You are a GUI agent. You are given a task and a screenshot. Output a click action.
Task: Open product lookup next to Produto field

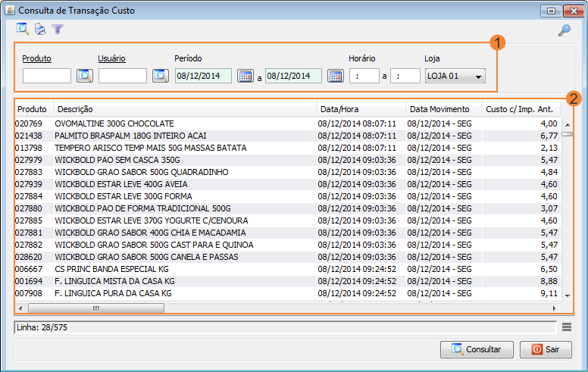point(84,76)
